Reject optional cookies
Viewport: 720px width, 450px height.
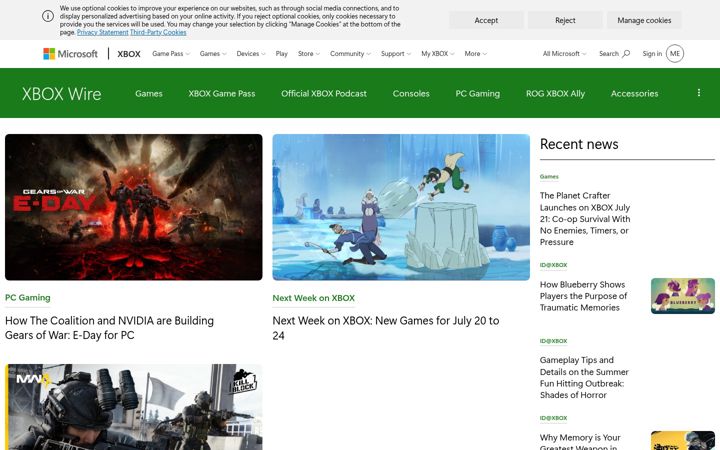(x=565, y=20)
